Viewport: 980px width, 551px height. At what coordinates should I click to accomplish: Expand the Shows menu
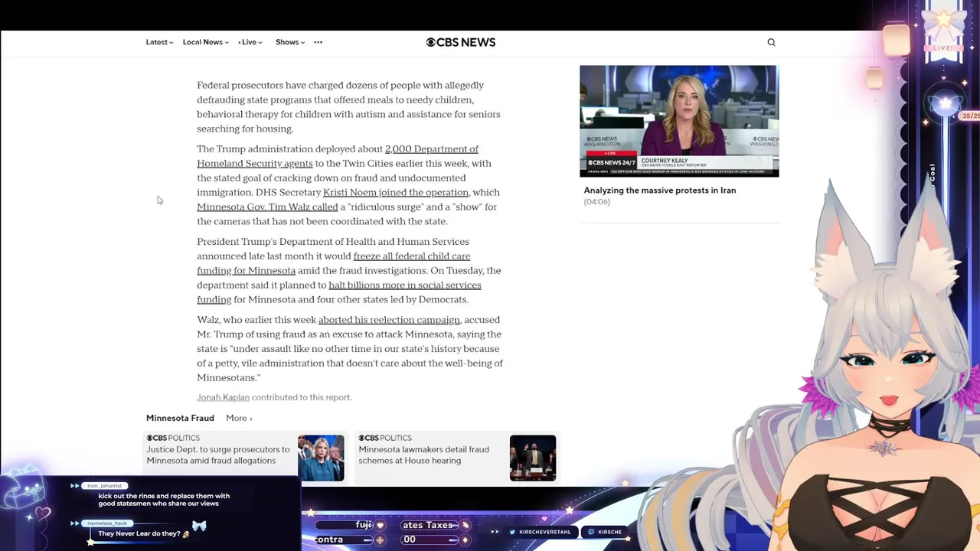coord(290,42)
